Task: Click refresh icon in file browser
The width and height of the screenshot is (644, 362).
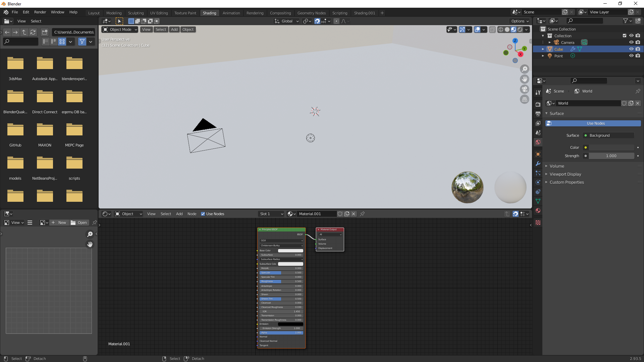Action: pyautogui.click(x=33, y=32)
